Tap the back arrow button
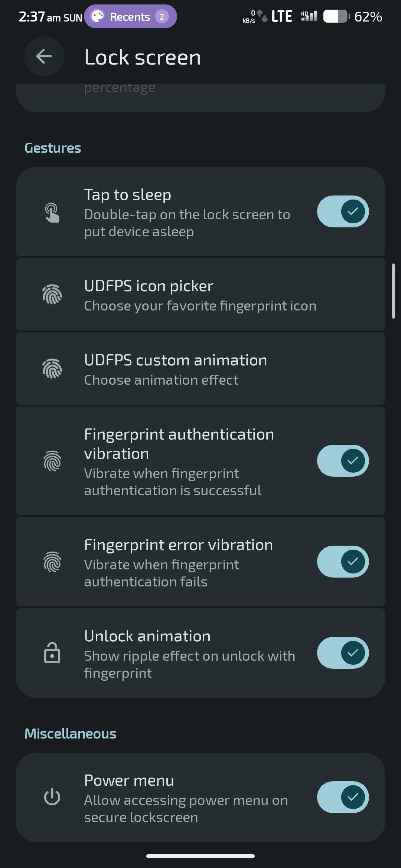This screenshot has width=401, height=868. point(44,56)
